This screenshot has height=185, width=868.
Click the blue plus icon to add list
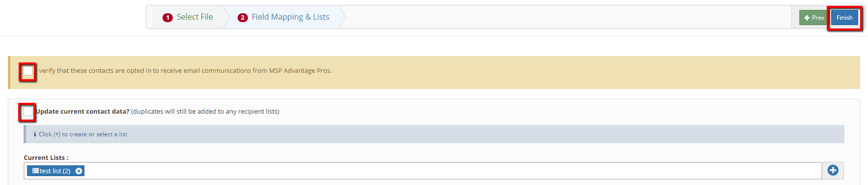tap(833, 170)
